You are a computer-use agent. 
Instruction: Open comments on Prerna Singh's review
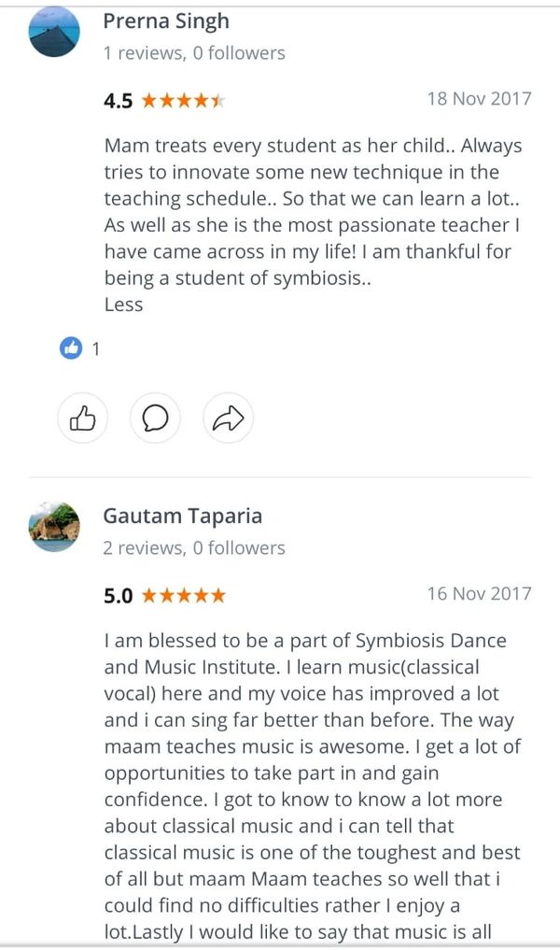coord(155,419)
